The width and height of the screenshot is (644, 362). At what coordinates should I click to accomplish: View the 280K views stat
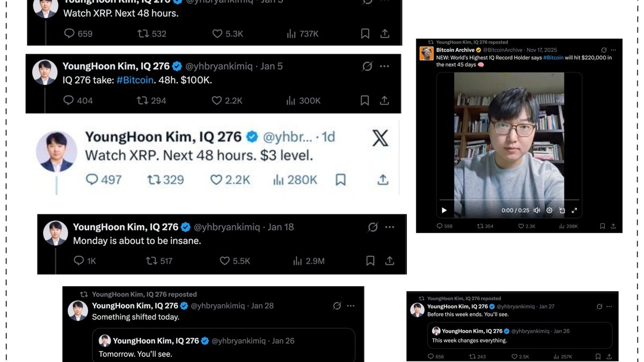295,180
